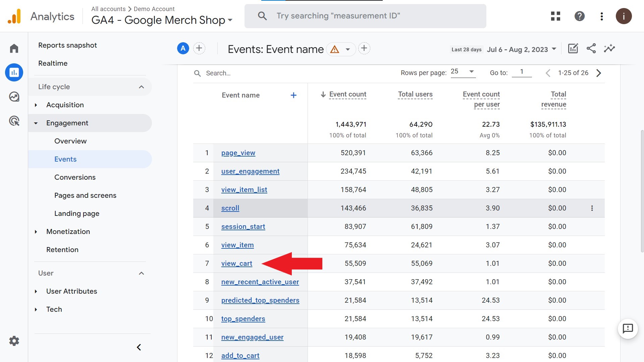This screenshot has height=362, width=644.
Task: Add a secondary dimension with blue plus
Action: (293, 95)
